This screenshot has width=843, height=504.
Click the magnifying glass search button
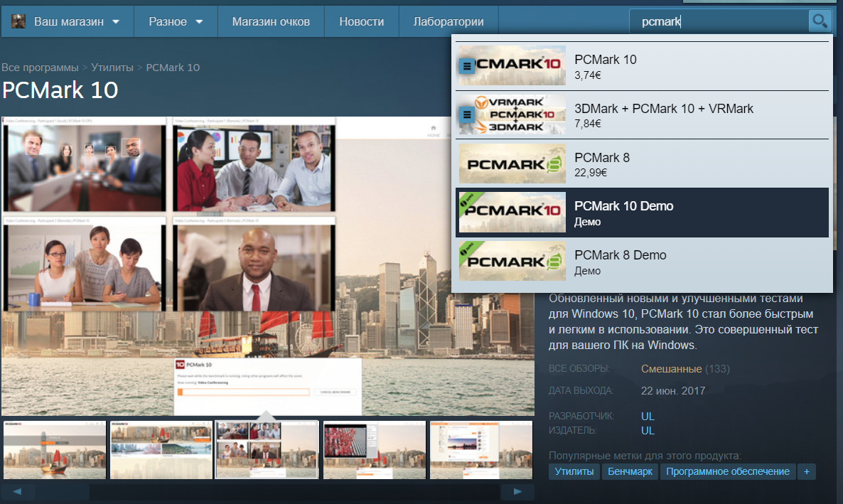pos(820,21)
